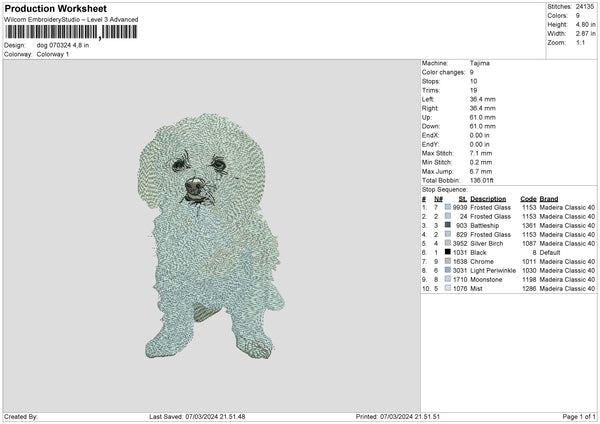
Task: Select the "Colorway 1" value
Action: pos(53,54)
